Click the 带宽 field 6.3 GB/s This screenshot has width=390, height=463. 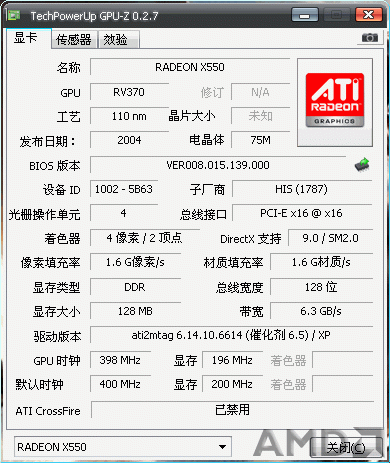[321, 311]
